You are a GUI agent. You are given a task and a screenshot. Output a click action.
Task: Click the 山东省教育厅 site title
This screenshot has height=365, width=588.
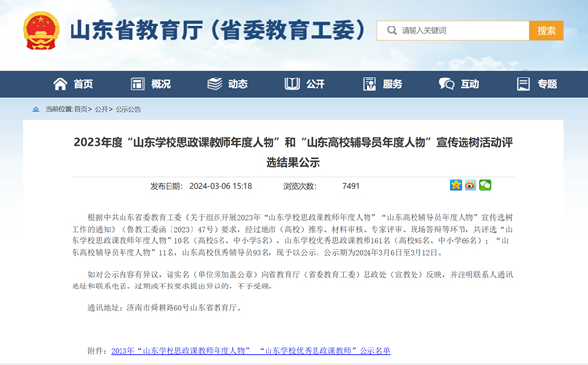tap(218, 30)
